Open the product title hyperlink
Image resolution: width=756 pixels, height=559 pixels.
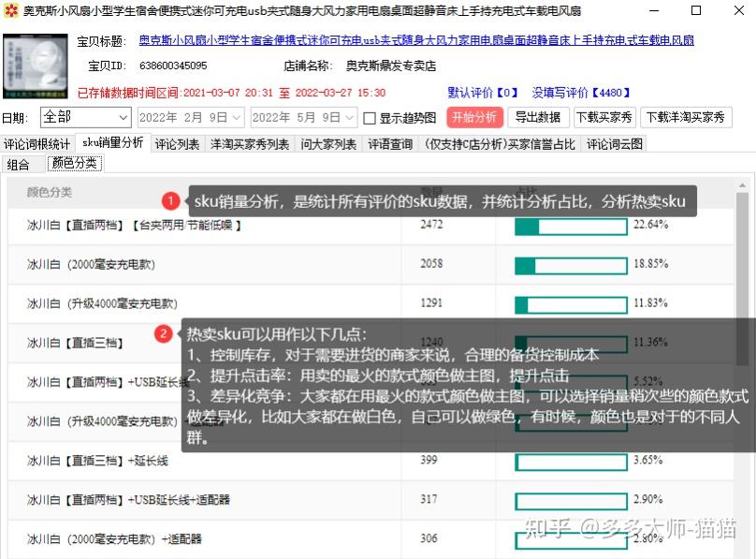[x=416, y=41]
